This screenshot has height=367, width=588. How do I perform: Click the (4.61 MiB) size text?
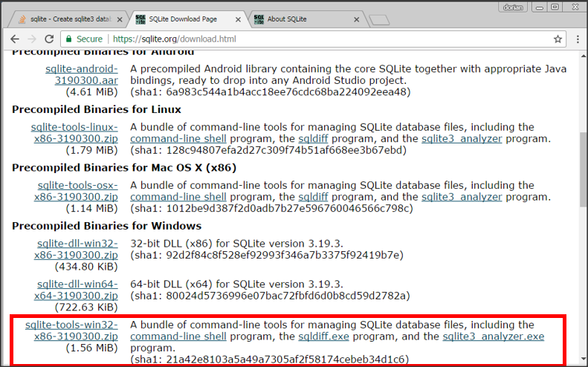(x=92, y=92)
